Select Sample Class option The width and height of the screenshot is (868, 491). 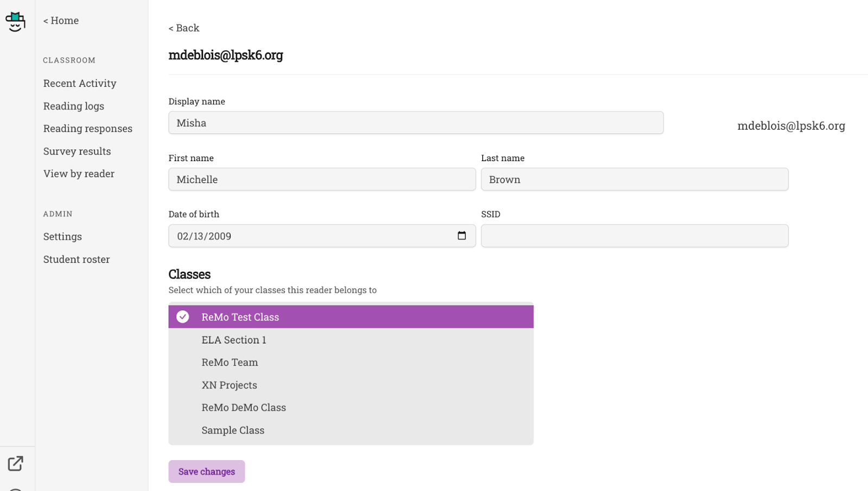pyautogui.click(x=351, y=430)
